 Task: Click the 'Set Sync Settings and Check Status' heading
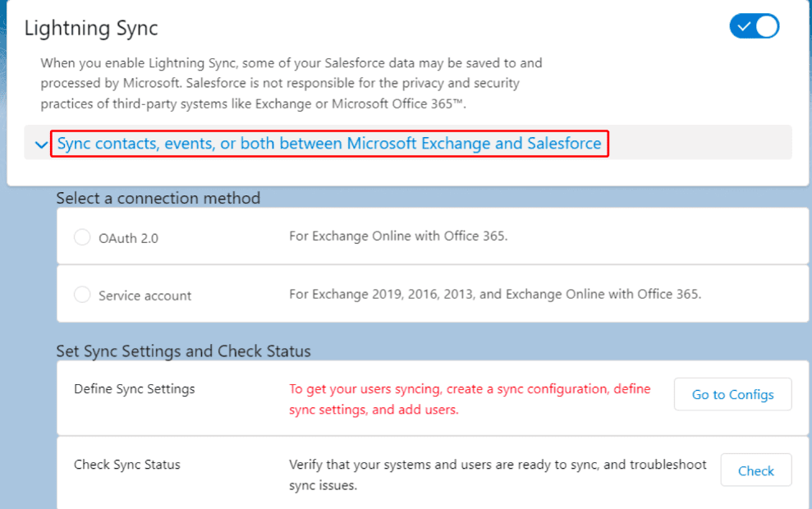point(183,351)
